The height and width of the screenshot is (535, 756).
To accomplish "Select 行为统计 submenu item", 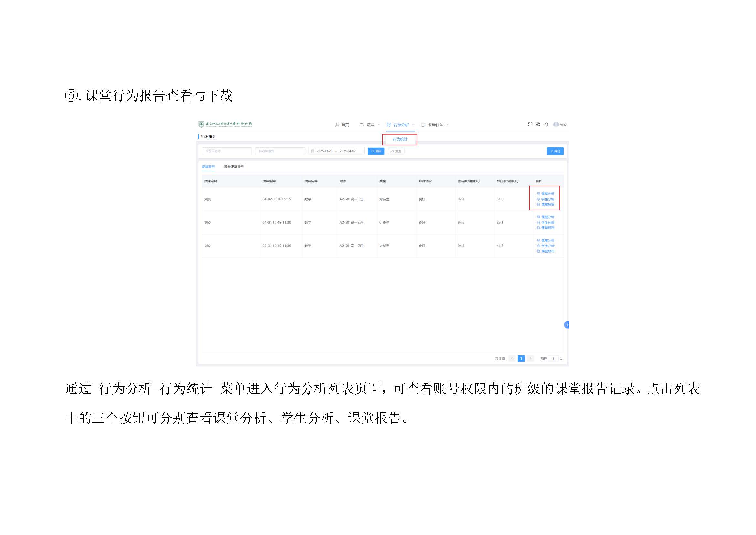I will point(400,139).
